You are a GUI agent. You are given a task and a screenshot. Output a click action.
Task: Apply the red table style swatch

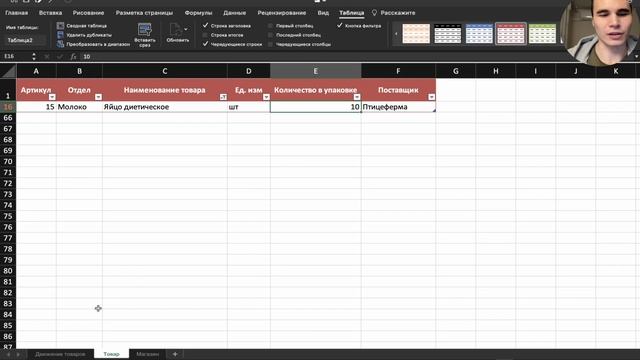click(511, 33)
